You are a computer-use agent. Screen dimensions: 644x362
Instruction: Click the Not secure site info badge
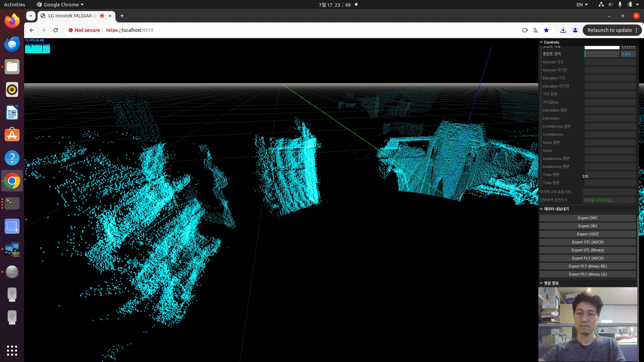point(85,30)
